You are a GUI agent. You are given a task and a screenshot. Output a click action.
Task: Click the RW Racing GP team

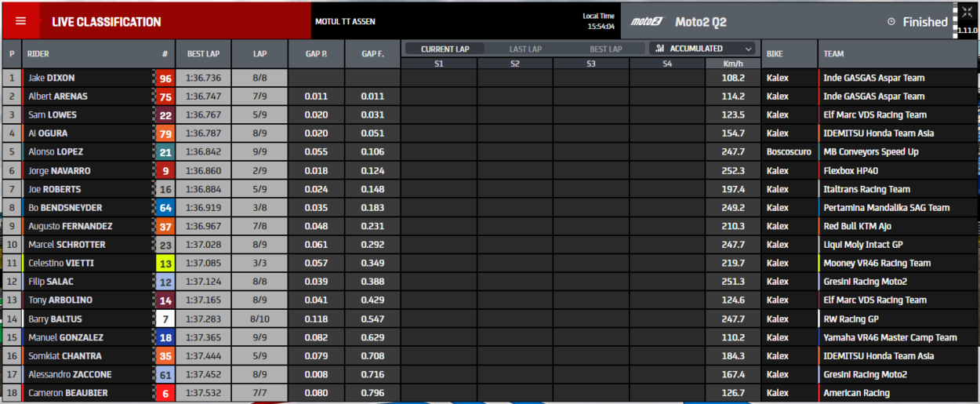851,319
